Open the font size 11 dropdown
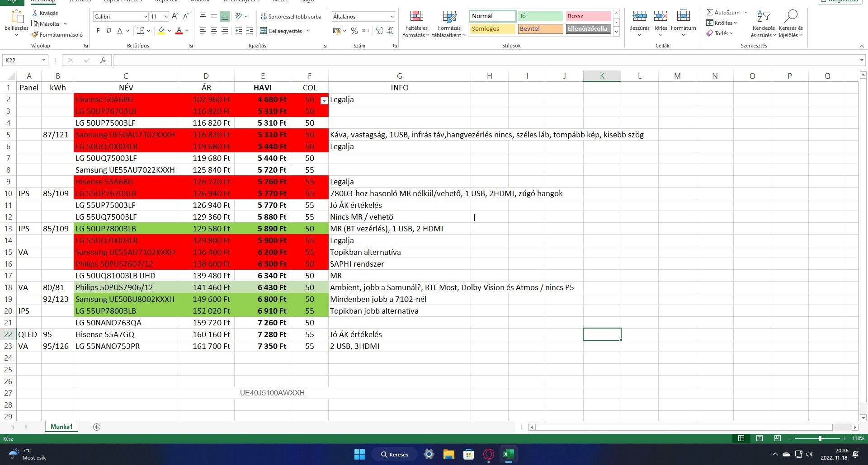 click(x=166, y=17)
